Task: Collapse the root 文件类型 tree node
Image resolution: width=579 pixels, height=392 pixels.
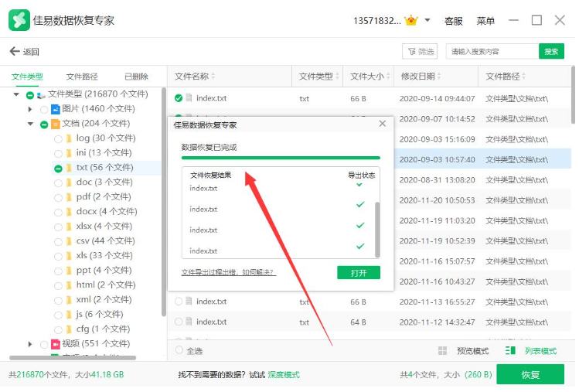Action: [x=16, y=94]
